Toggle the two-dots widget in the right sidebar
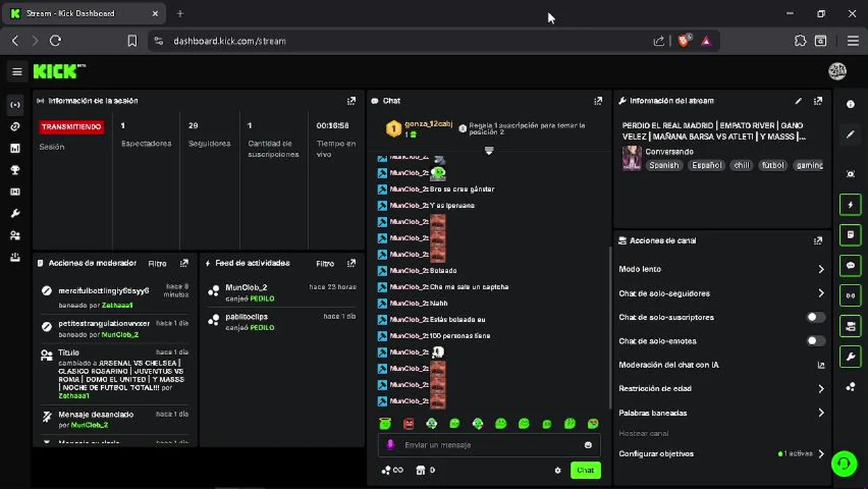Image resolution: width=868 pixels, height=489 pixels. (850, 295)
